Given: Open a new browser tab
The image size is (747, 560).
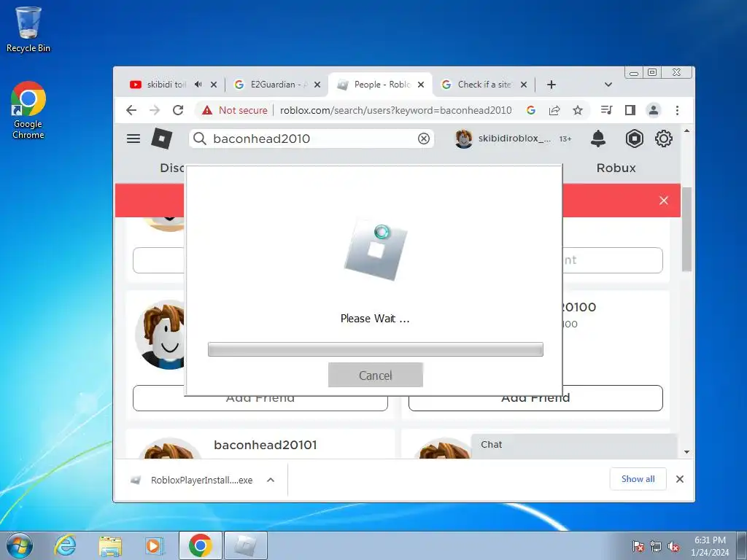Looking at the screenshot, I should (x=551, y=85).
